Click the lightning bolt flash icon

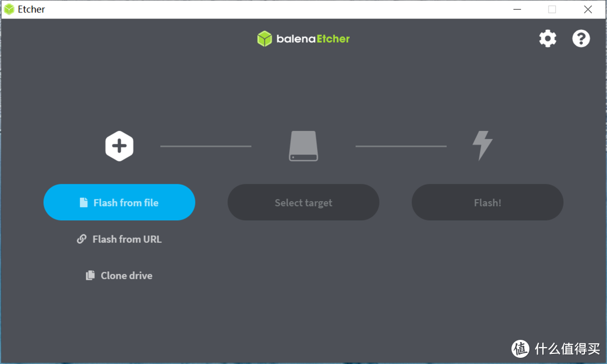pos(482,145)
